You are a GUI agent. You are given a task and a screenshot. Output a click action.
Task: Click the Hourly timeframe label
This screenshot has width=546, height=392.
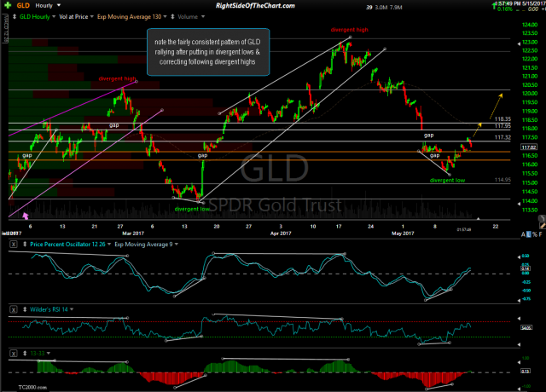(x=44, y=6)
